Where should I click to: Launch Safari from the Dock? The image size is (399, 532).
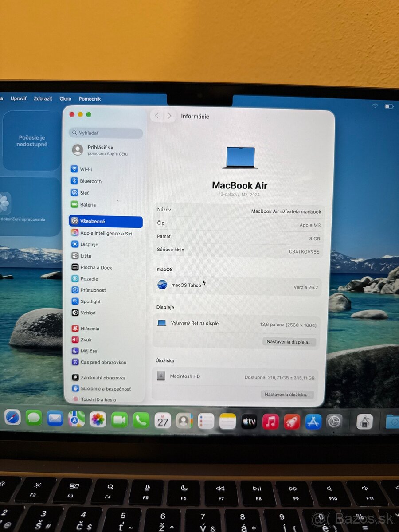click(x=13, y=418)
